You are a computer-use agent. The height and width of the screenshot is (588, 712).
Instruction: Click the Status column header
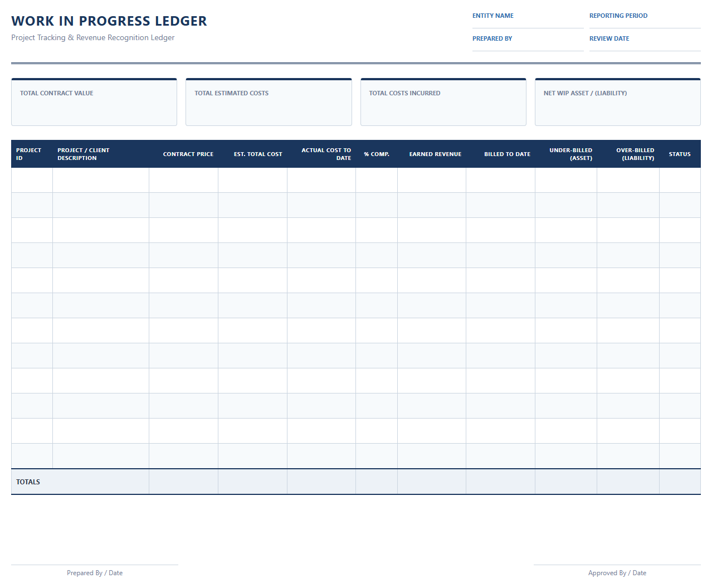(x=680, y=154)
